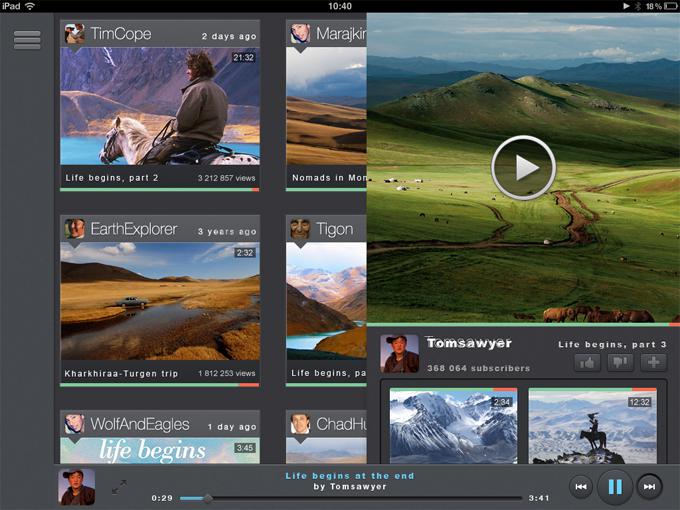Open the Tigon channel name

click(334, 230)
